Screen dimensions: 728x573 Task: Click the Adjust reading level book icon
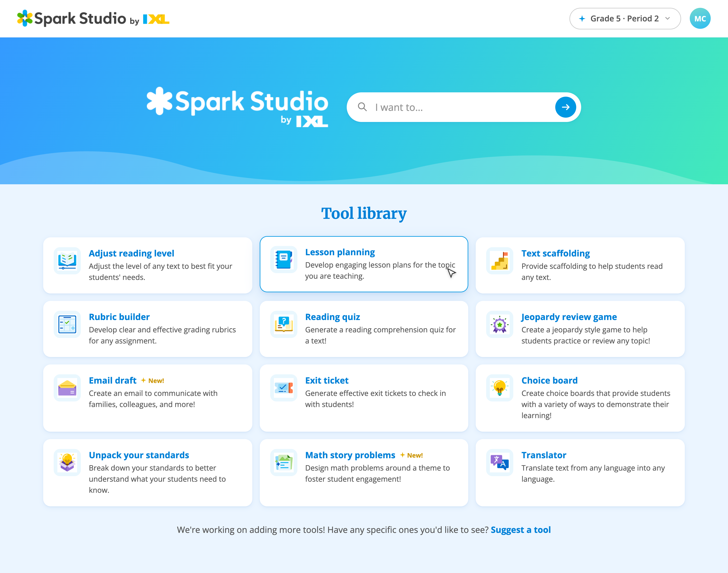click(x=67, y=261)
